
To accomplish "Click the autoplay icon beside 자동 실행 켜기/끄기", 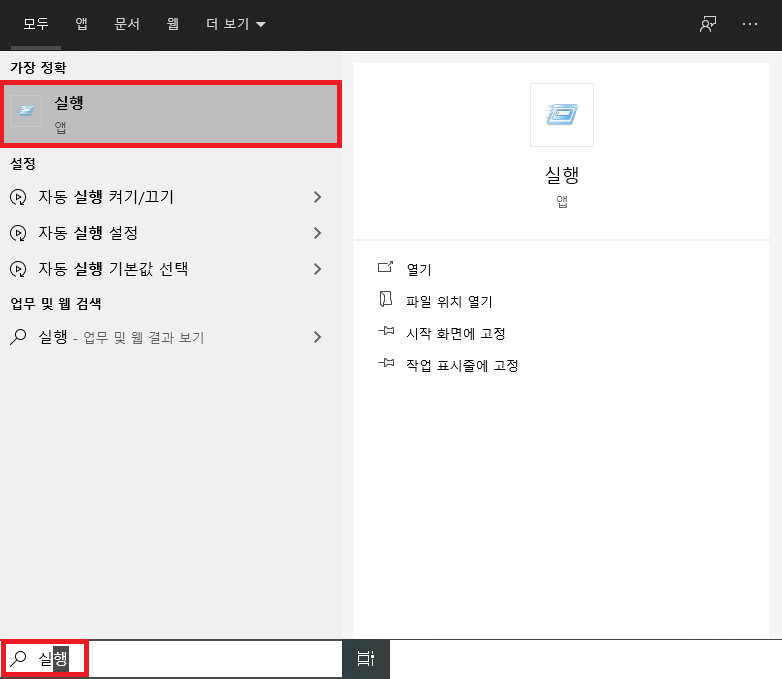I will [x=18, y=197].
